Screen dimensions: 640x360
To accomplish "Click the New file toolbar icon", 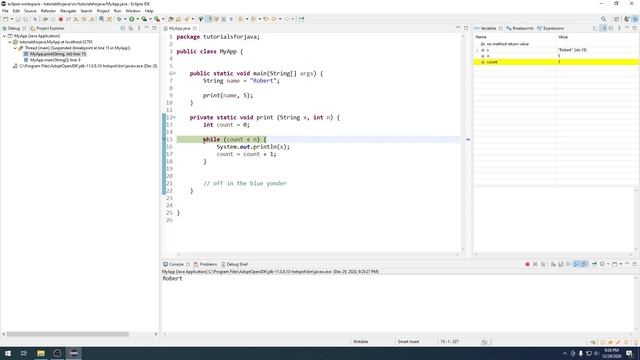I will [x=5, y=19].
